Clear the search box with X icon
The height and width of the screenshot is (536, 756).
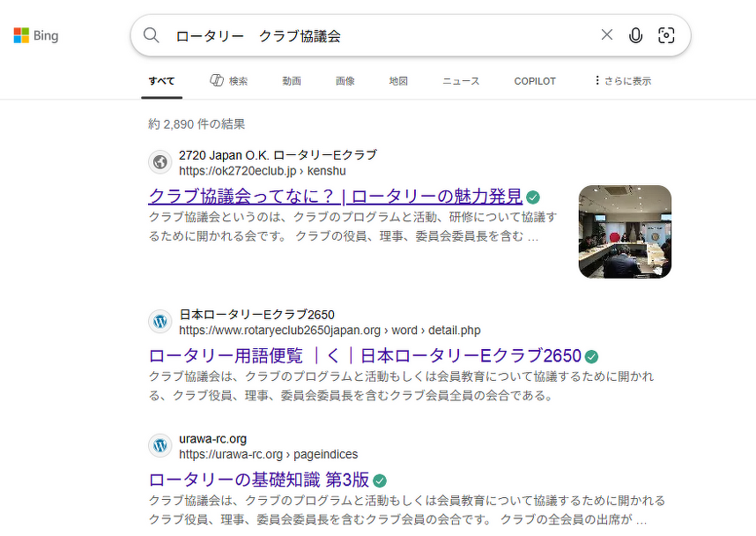(x=606, y=35)
